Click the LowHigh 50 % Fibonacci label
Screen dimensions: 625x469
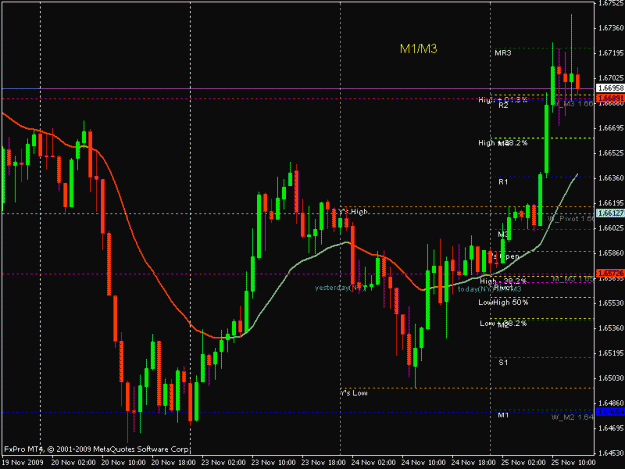pyautogui.click(x=503, y=302)
